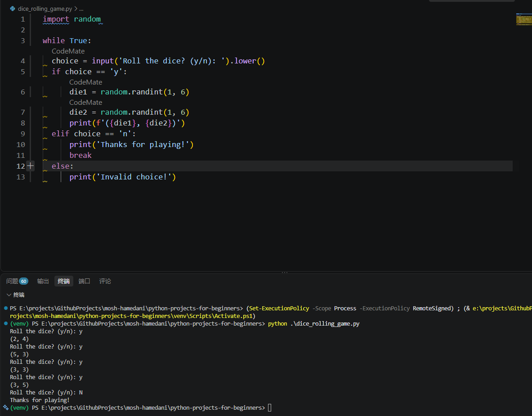Image resolution: width=532 pixels, height=416 pixels.
Task: Click the cursor at the last terminal prompt
Action: [270, 407]
